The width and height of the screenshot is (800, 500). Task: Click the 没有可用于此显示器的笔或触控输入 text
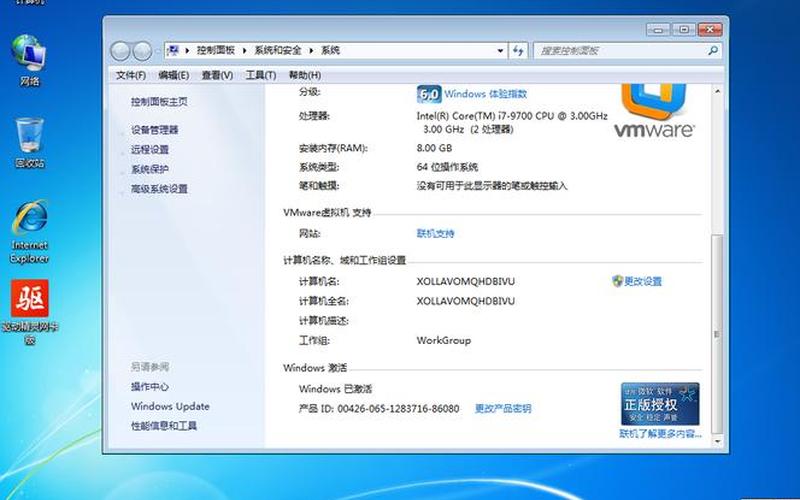pyautogui.click(x=492, y=186)
